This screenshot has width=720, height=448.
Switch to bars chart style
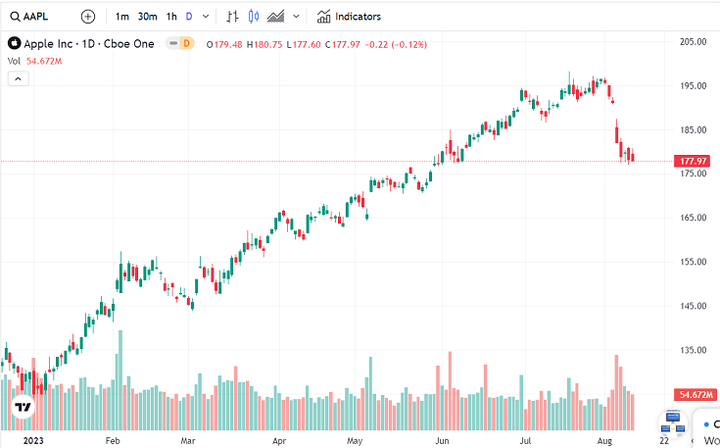point(233,17)
